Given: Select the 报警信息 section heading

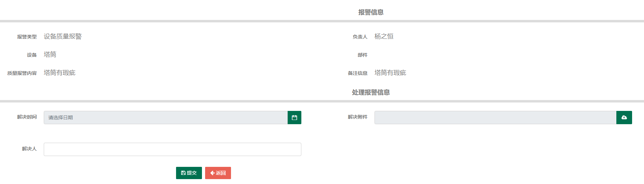Looking at the screenshot, I should (371, 12).
